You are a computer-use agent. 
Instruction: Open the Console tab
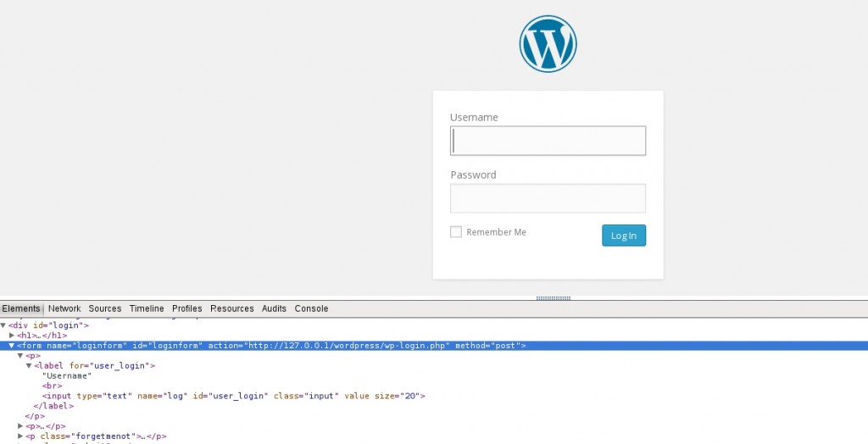pos(311,308)
